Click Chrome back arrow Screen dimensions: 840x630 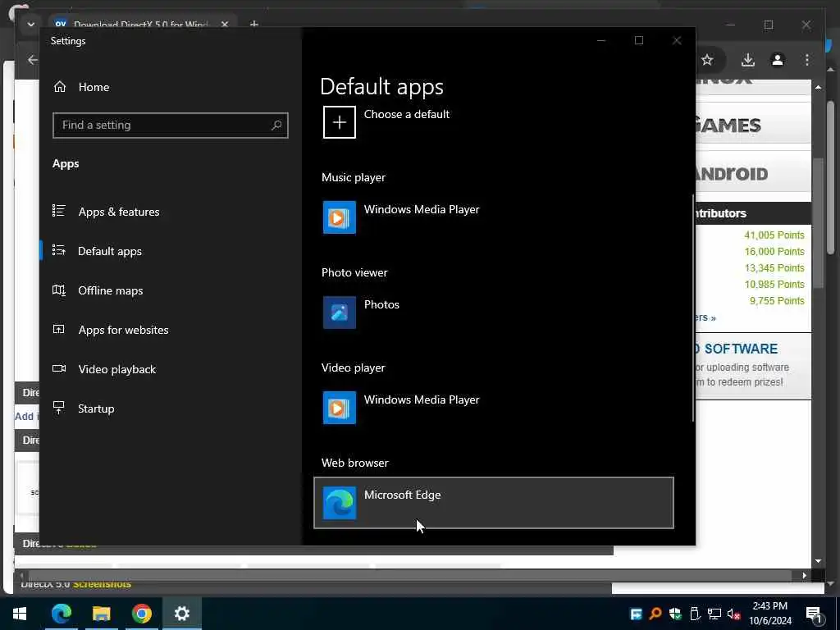33,60
